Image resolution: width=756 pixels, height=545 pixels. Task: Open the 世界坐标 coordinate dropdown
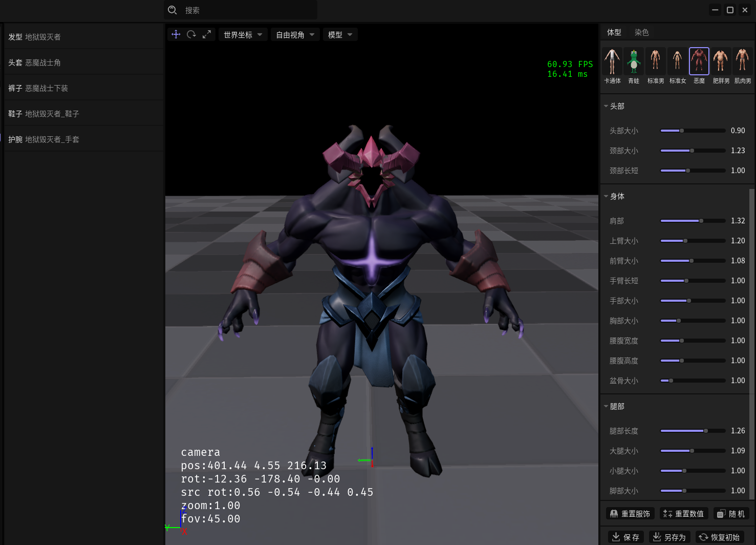pyautogui.click(x=243, y=34)
